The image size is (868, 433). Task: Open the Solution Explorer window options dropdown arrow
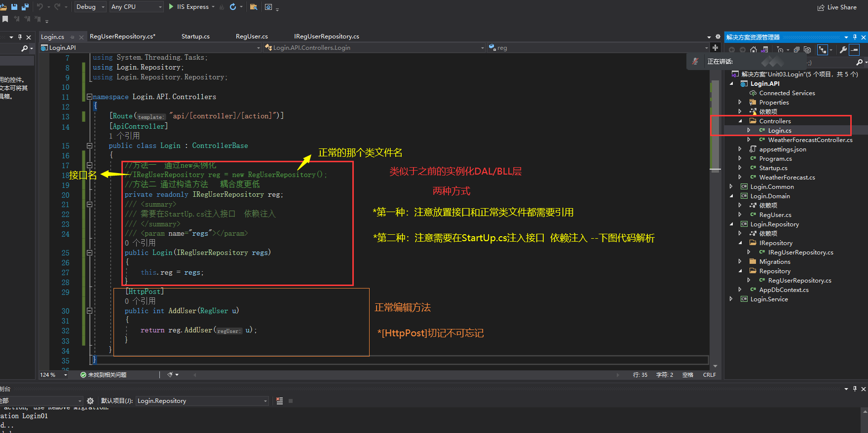846,37
